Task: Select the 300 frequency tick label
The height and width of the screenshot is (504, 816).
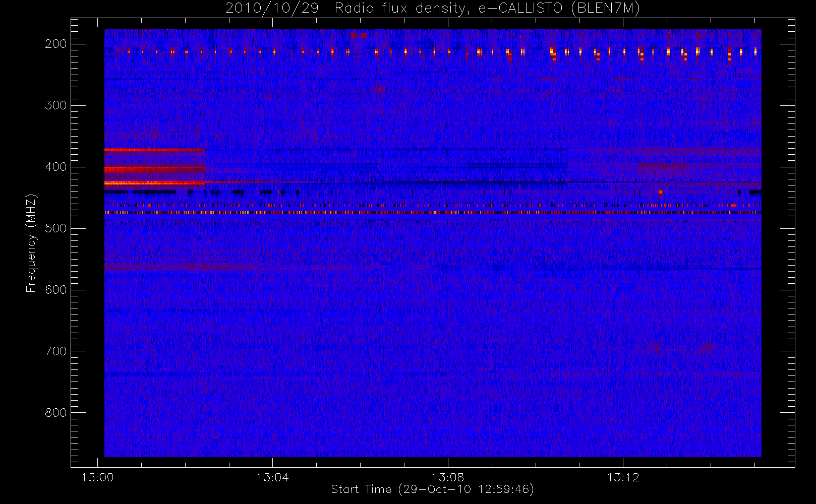Action: point(55,105)
